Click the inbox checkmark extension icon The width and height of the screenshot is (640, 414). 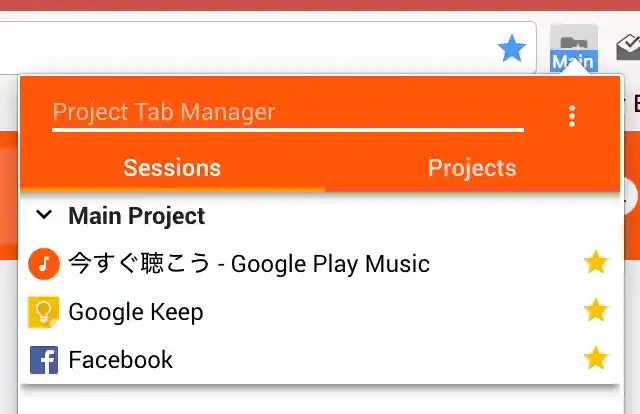tap(628, 46)
